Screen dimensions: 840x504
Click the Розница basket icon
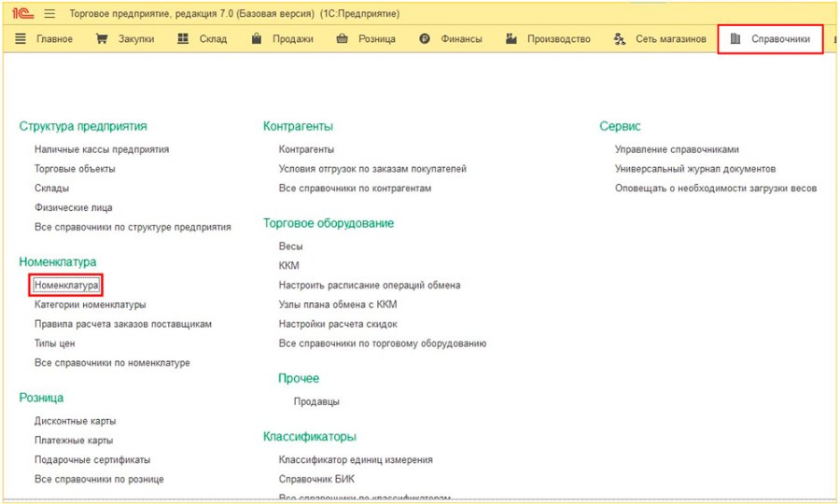(342, 38)
